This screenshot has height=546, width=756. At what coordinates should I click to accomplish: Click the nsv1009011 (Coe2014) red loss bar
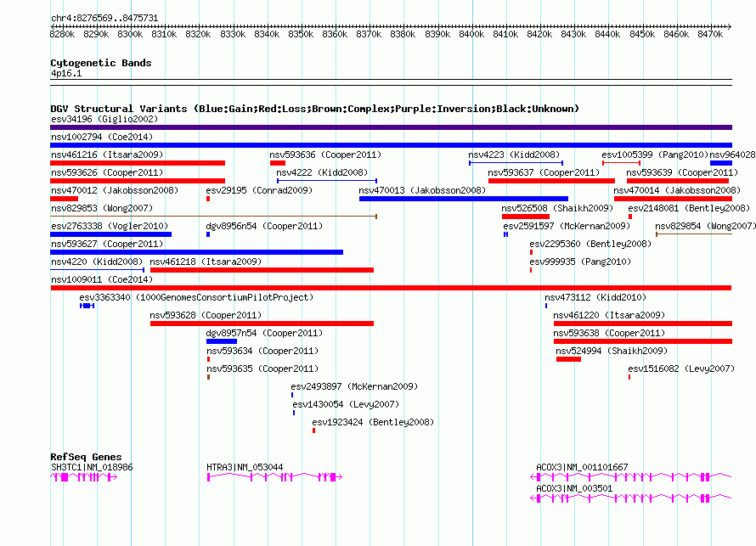point(391,288)
